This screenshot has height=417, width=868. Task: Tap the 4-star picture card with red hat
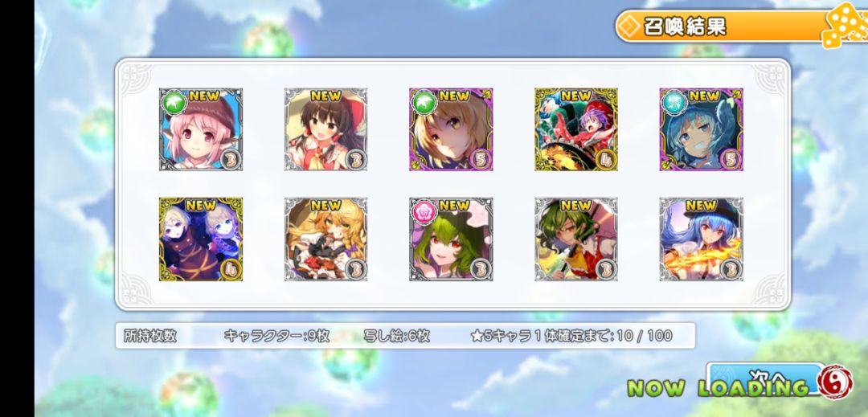(x=576, y=129)
